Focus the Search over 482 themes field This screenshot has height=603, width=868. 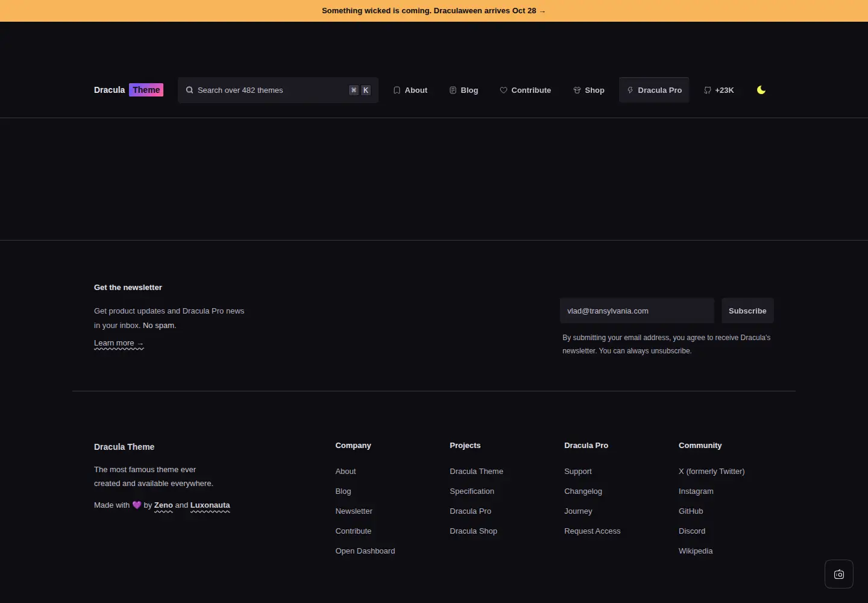(x=278, y=90)
